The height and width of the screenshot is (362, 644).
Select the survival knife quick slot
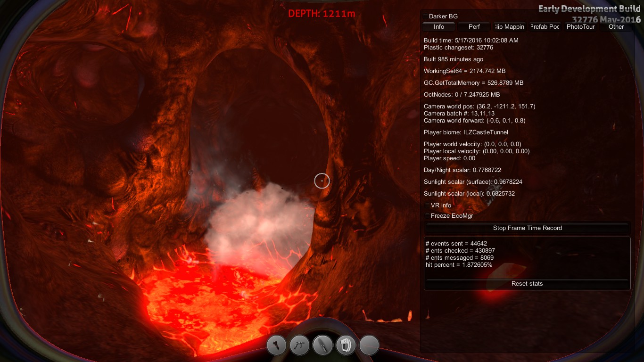click(x=323, y=346)
